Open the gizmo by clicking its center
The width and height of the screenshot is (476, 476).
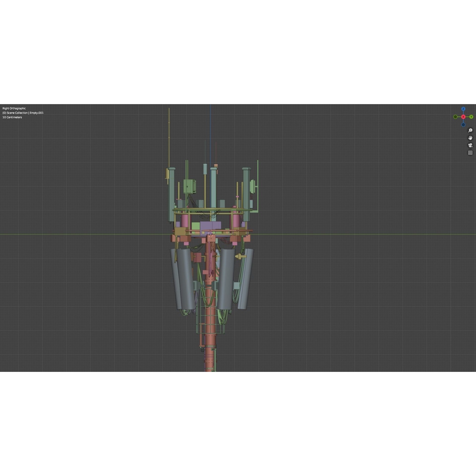(x=463, y=117)
